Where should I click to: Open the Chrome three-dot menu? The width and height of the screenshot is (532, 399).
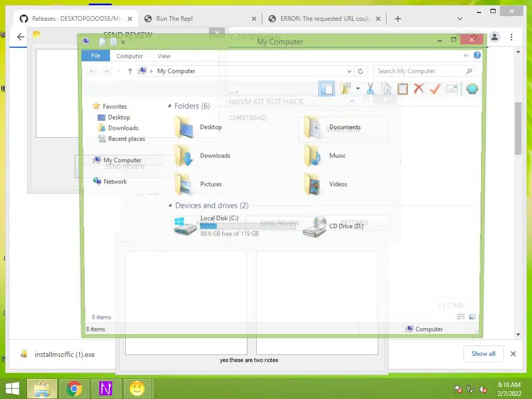click(x=511, y=37)
